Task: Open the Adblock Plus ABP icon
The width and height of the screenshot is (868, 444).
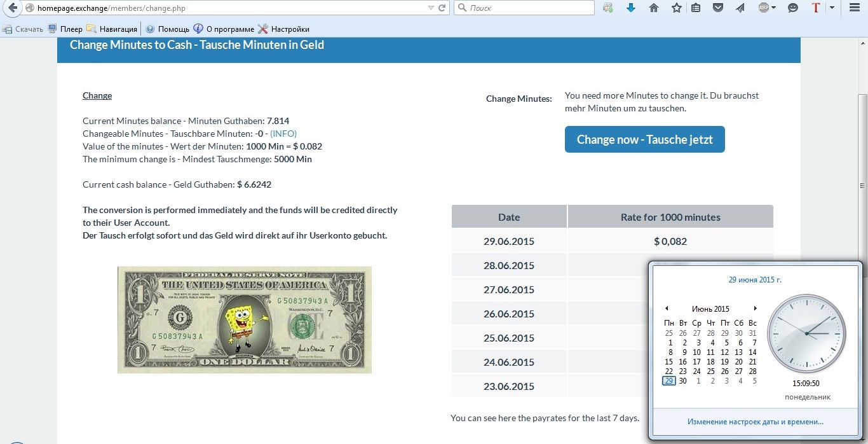Action: coord(764,8)
